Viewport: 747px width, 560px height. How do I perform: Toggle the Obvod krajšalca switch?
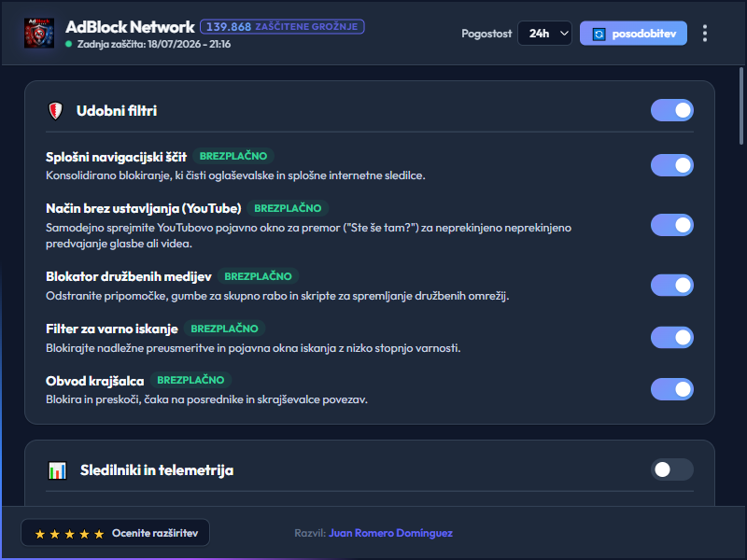pos(671,389)
